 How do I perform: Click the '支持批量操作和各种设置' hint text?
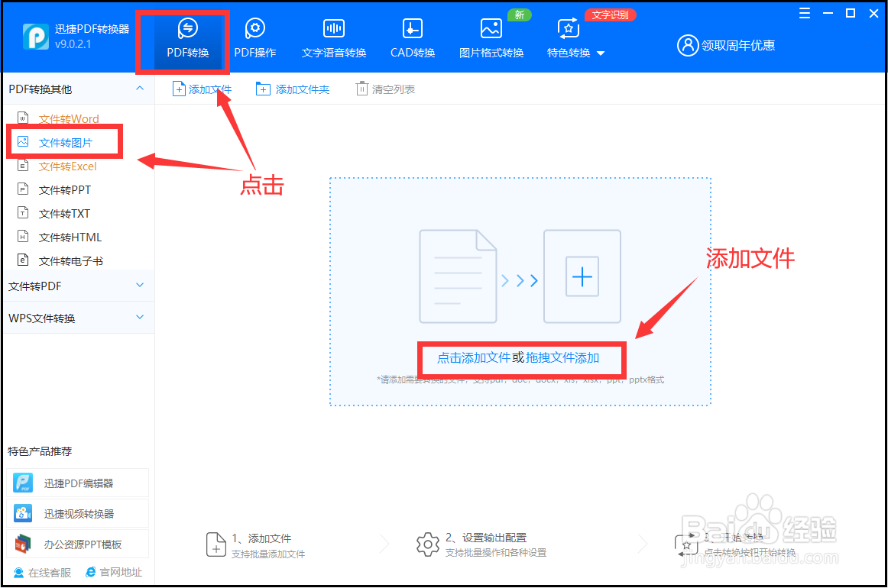pyautogui.click(x=495, y=552)
